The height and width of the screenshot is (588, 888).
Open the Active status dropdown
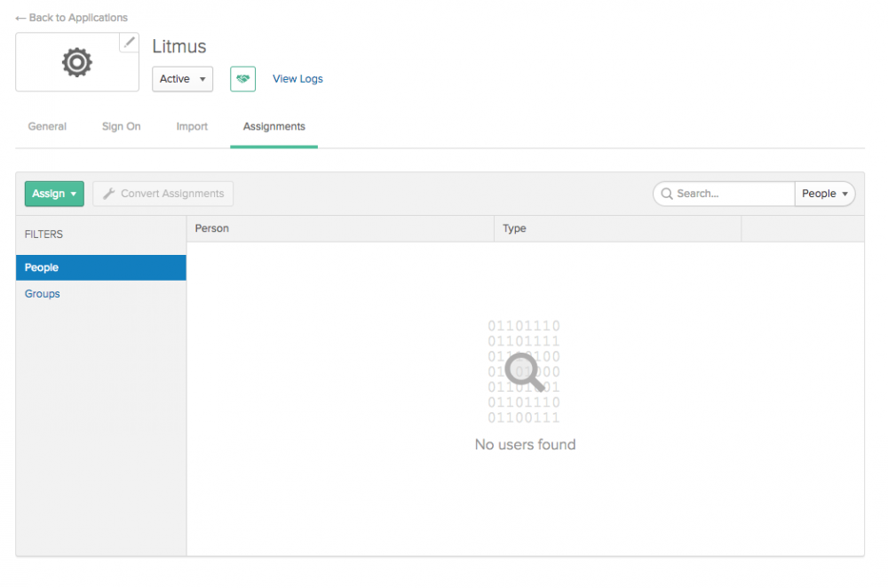tap(182, 79)
